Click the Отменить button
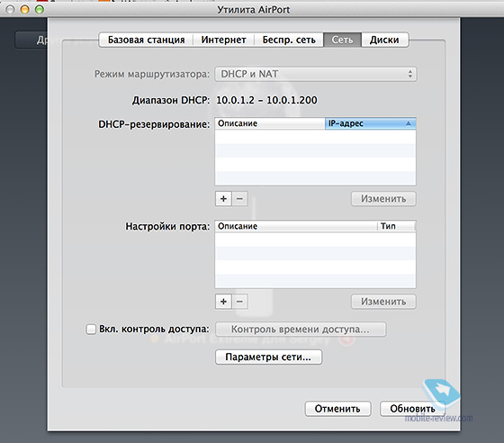The width and height of the screenshot is (504, 443). click(337, 409)
